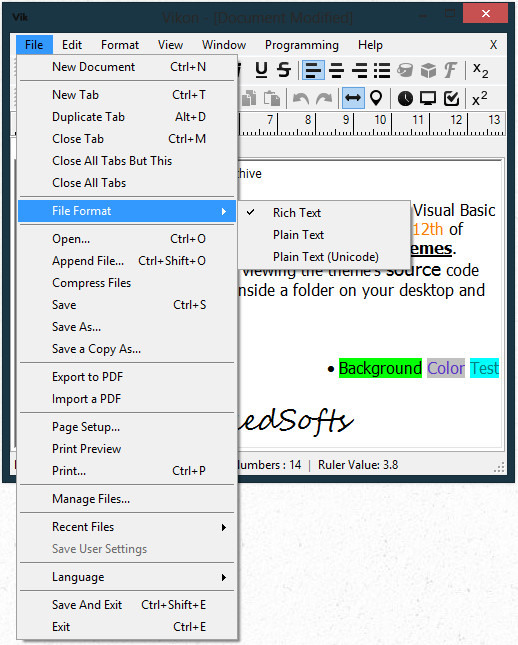Click the undo arrow icon
The height and width of the screenshot is (645, 518).
301,98
